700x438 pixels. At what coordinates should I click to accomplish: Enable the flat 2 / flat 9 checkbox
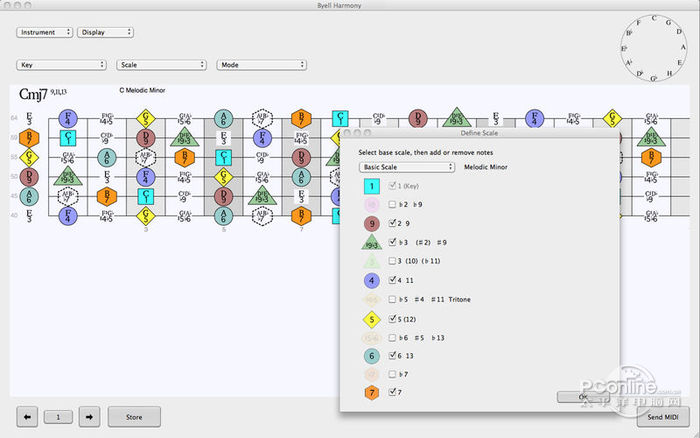tap(392, 204)
